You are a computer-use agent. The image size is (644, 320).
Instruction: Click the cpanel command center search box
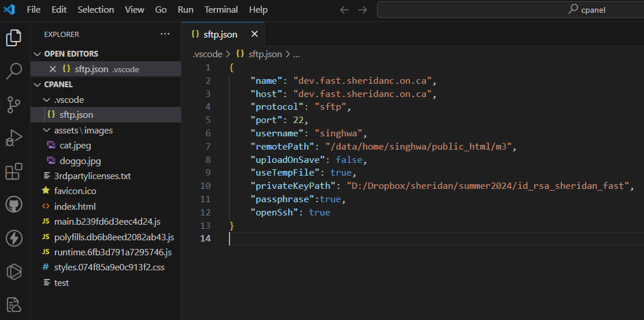click(x=509, y=10)
